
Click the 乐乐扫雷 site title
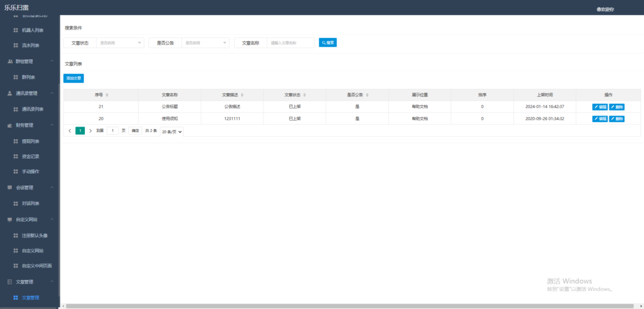pos(16,8)
